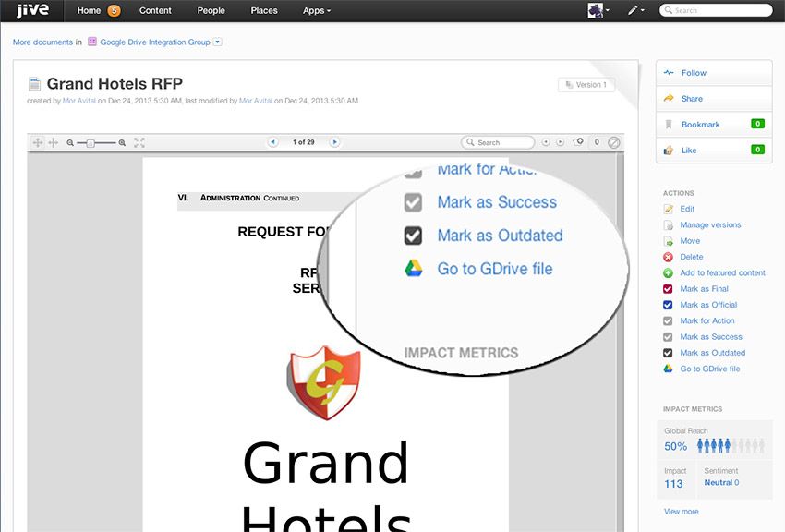The image size is (785, 532).
Task: Click the fullscreen icon in document viewer
Action: point(139,142)
